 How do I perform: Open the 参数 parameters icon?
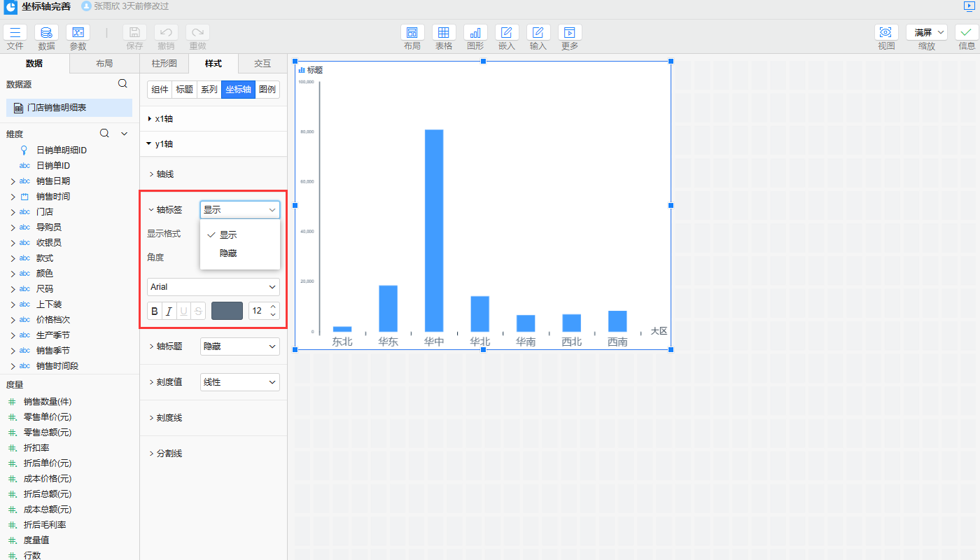(x=78, y=32)
